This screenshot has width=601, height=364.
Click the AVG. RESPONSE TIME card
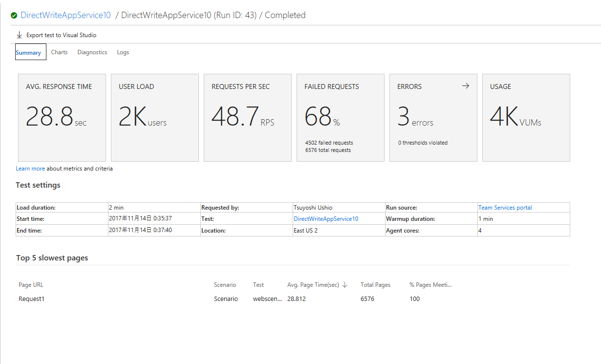62,117
